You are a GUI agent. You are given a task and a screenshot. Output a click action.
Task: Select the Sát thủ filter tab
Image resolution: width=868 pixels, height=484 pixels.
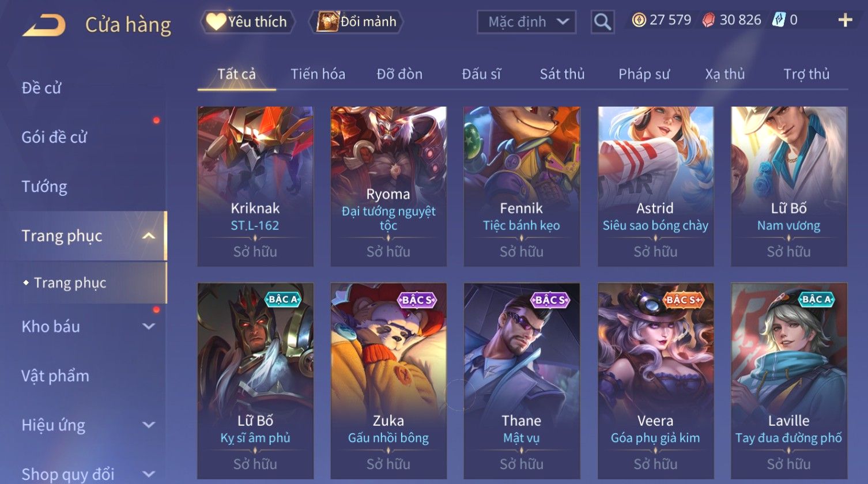coord(562,74)
